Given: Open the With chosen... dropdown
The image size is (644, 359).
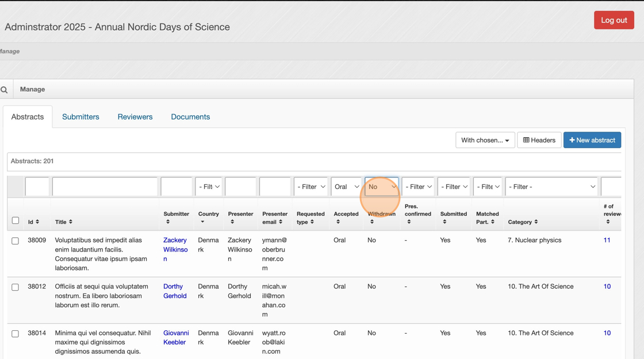Looking at the screenshot, I should pyautogui.click(x=485, y=140).
